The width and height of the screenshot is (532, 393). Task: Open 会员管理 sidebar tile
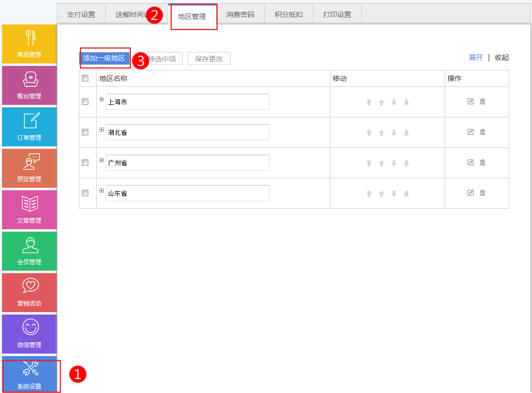tap(29, 251)
